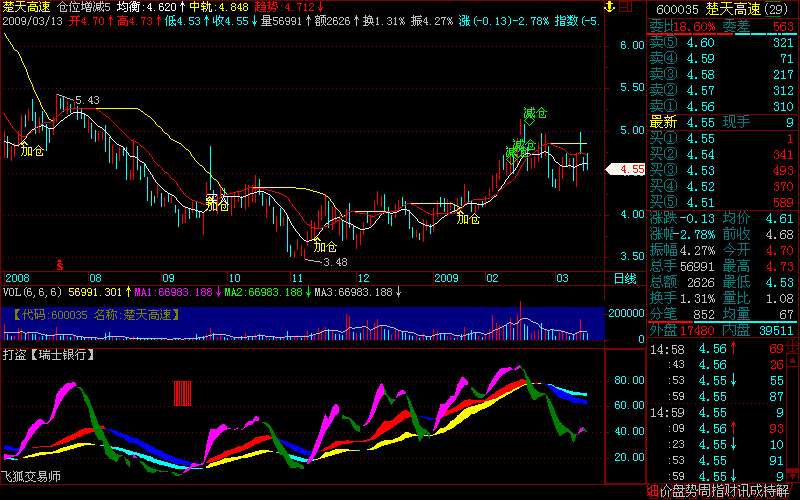Click the 总手 56991 row
This screenshot has width=800, height=500.
(682, 266)
